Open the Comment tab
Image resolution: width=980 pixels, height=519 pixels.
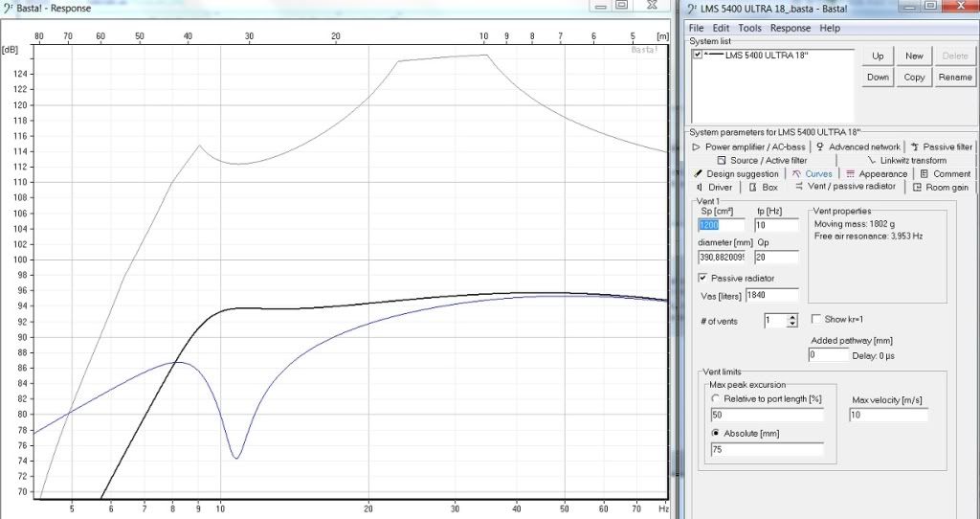point(945,174)
